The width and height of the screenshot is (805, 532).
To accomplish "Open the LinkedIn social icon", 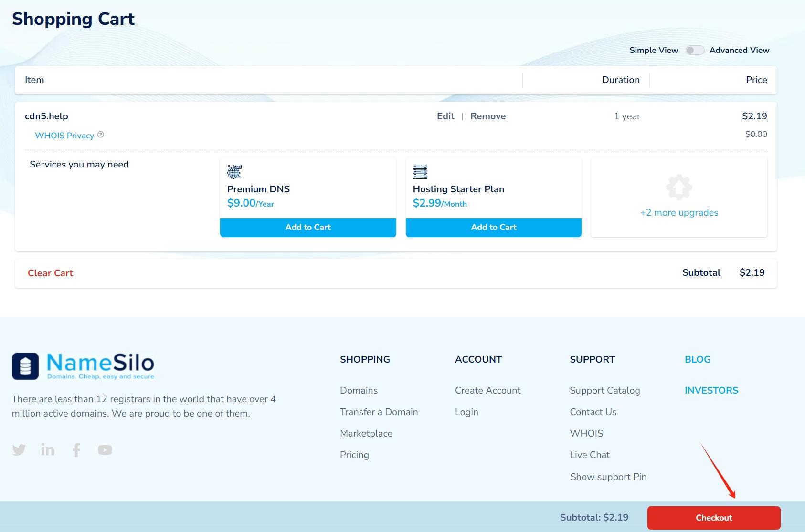I will pyautogui.click(x=47, y=450).
